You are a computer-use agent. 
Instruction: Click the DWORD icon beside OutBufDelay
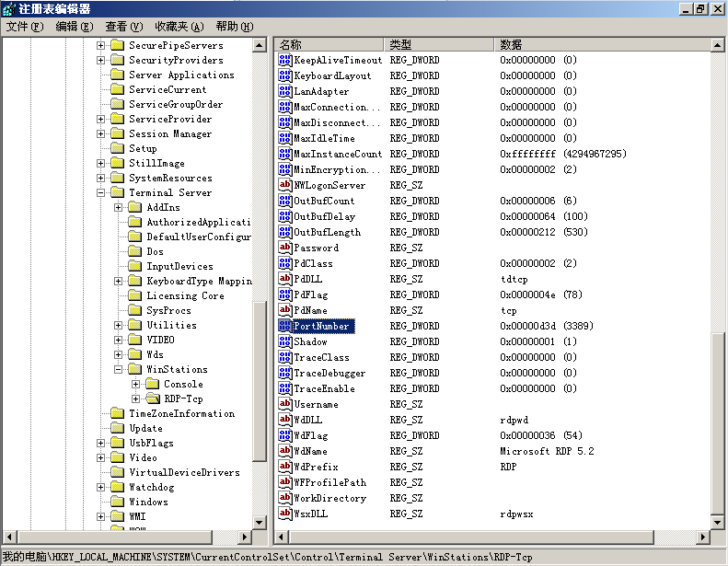(284, 216)
